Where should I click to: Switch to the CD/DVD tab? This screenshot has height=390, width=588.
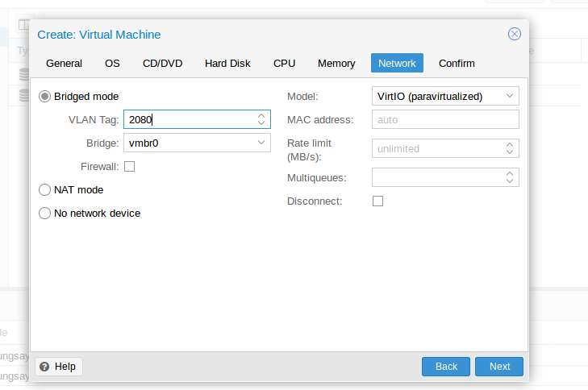(162, 64)
